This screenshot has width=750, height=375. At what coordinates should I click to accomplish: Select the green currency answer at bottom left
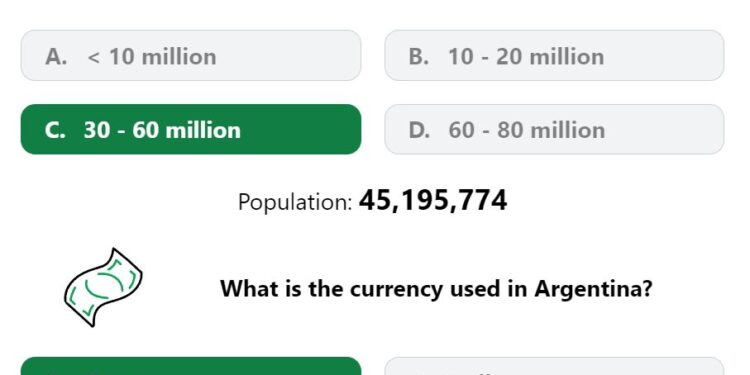tap(191, 366)
